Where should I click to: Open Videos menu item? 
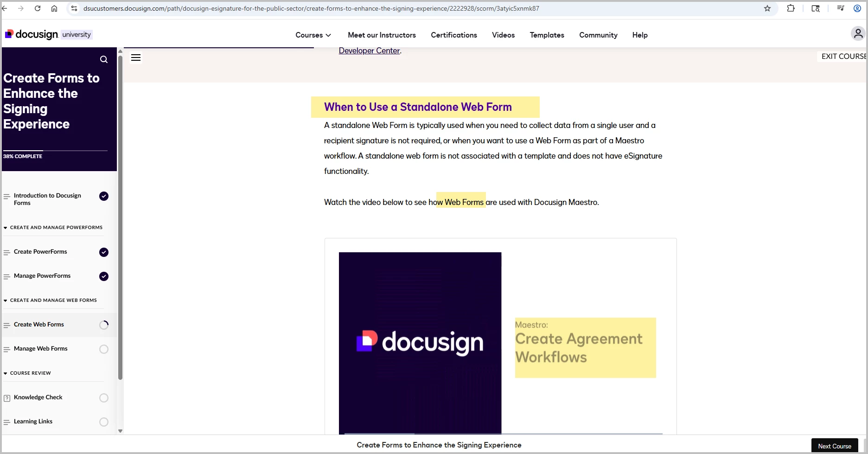tap(503, 35)
